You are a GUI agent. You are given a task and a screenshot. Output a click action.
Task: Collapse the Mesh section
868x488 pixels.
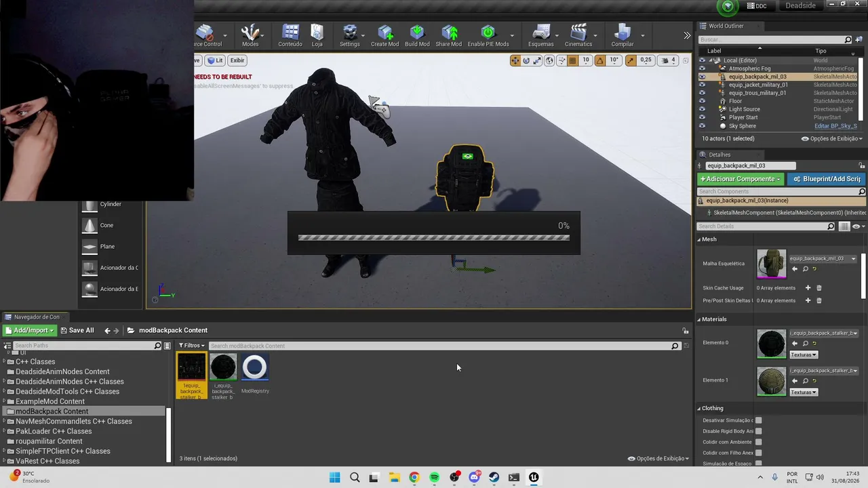pos(699,239)
